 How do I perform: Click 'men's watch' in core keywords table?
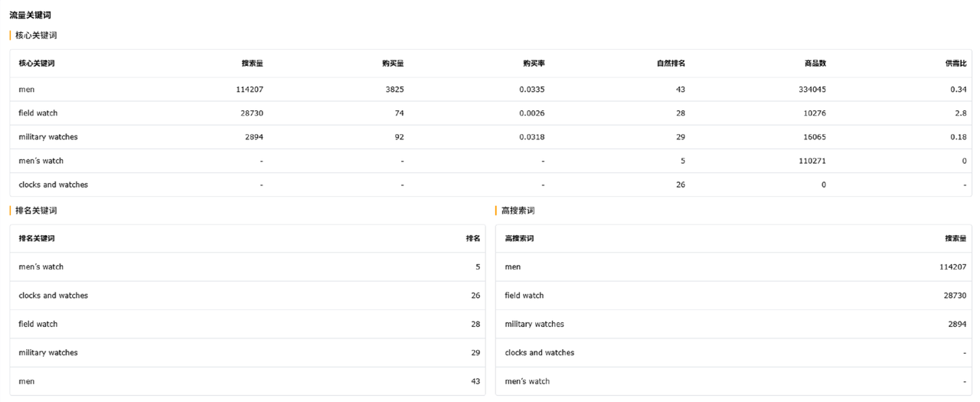coord(41,161)
